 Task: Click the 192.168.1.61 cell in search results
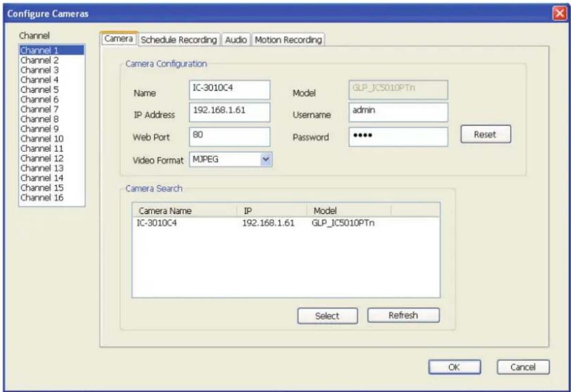click(268, 223)
